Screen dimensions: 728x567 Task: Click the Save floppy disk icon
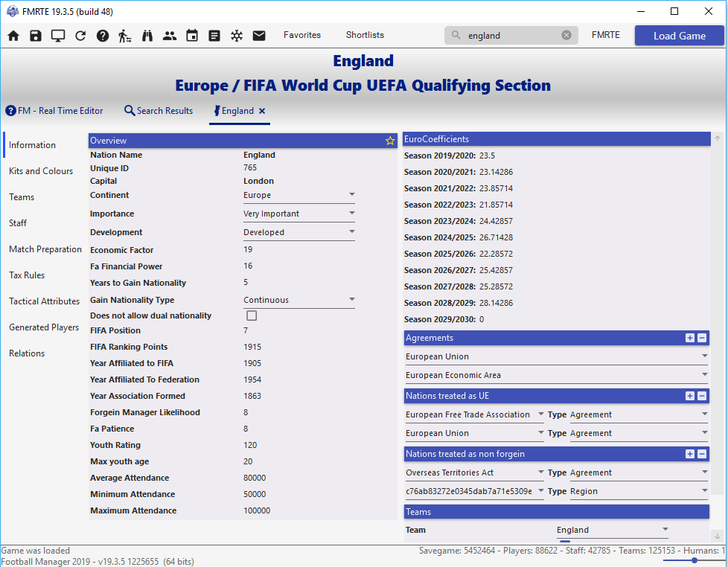pyautogui.click(x=36, y=36)
